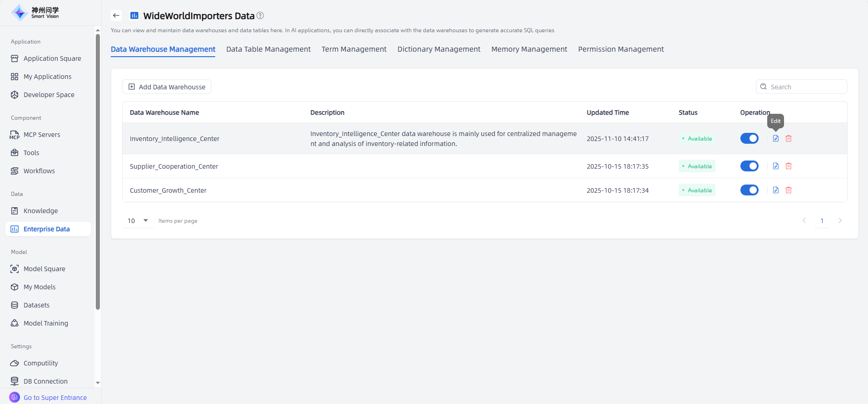This screenshot has width=868, height=404.
Task: Go to next page using right chevron
Action: (840, 221)
